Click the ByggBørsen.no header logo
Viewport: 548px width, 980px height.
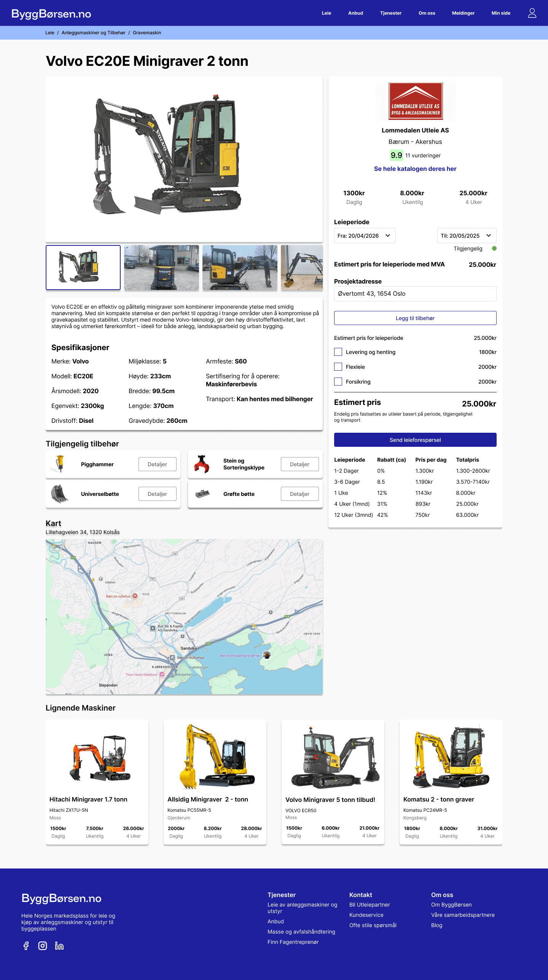(51, 14)
